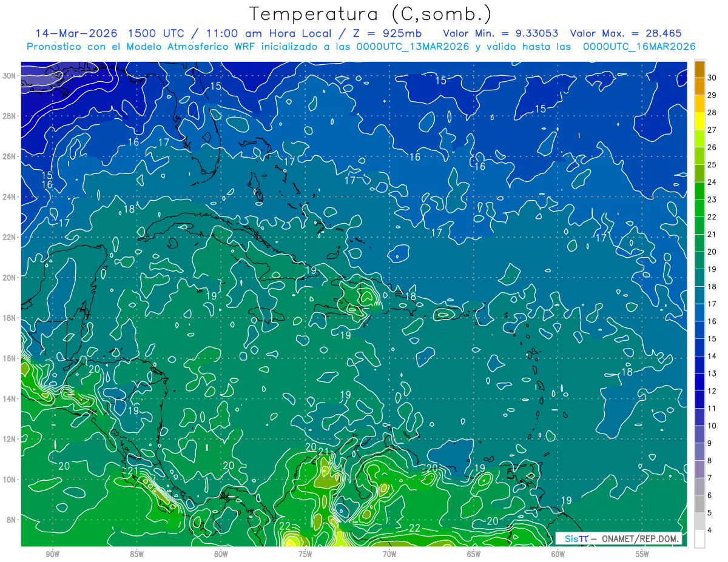Click the 30N latitude axis label
This screenshot has height=562, width=728.
pyautogui.click(x=10, y=76)
